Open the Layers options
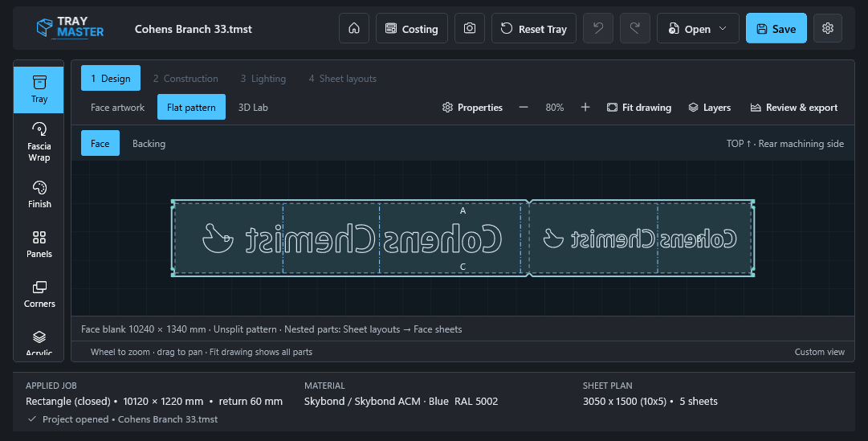This screenshot has width=868, height=441. tap(709, 107)
